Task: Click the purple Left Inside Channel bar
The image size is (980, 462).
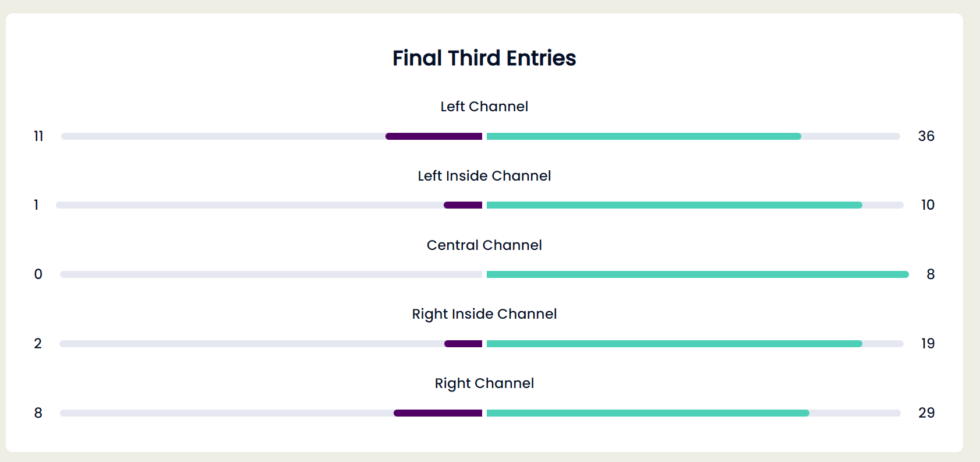Action: coord(463,205)
